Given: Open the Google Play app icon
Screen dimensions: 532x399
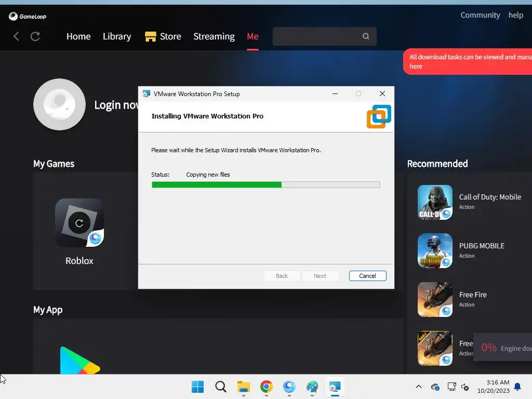Looking at the screenshot, I should click(x=80, y=361).
